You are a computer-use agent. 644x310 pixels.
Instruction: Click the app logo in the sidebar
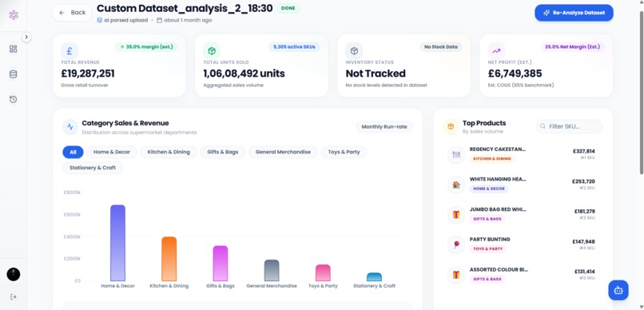14,15
